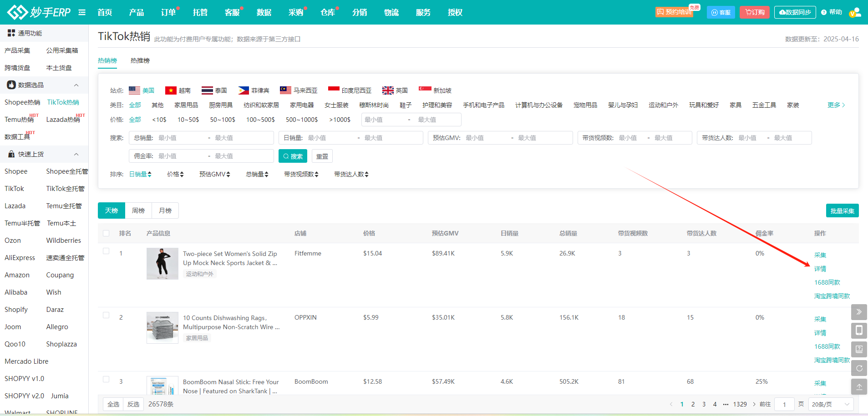Click the floating mobile phone icon
Image resolution: width=868 pixels, height=416 pixels.
[x=859, y=331]
